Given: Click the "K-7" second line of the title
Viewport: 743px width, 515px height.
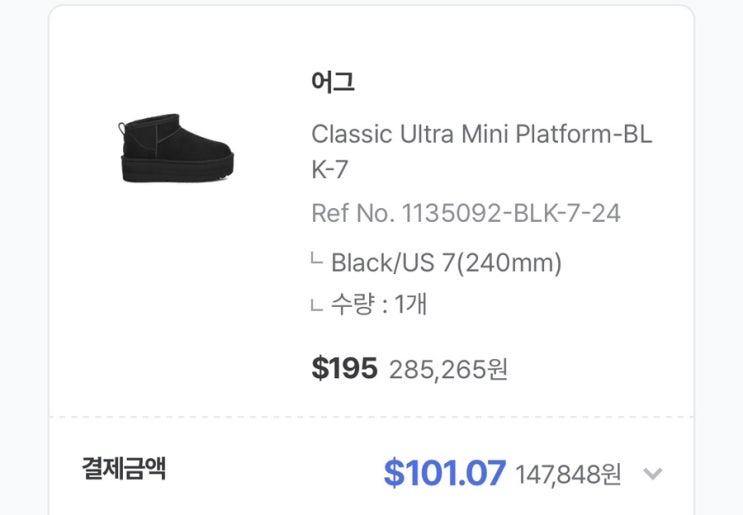Looking at the screenshot, I should pyautogui.click(x=330, y=170).
